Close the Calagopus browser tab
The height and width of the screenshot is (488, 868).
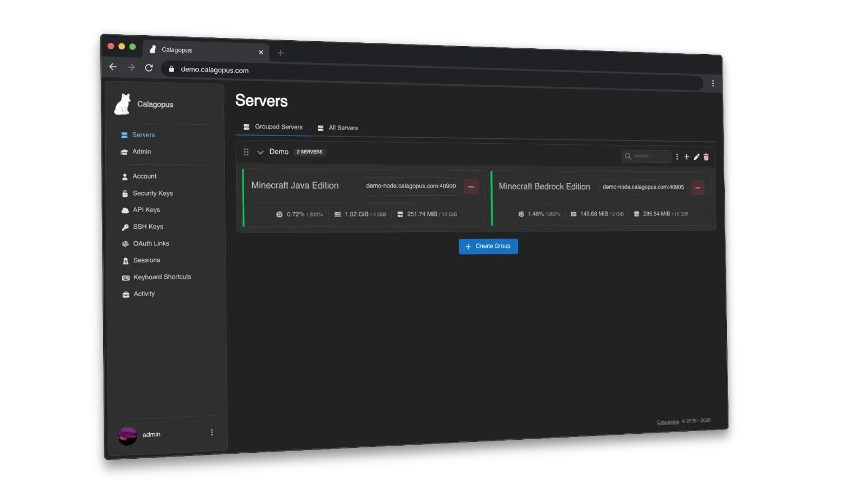tap(261, 53)
